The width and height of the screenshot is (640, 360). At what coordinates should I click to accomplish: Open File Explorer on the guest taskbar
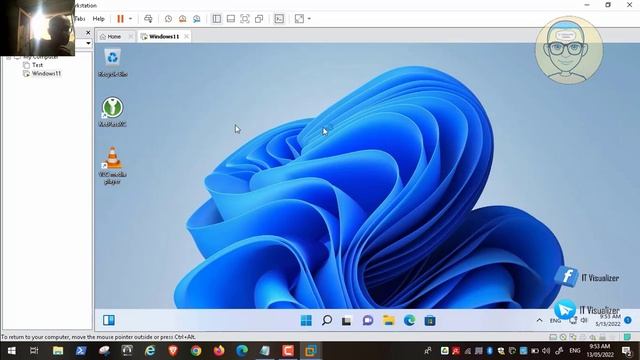coord(389,320)
